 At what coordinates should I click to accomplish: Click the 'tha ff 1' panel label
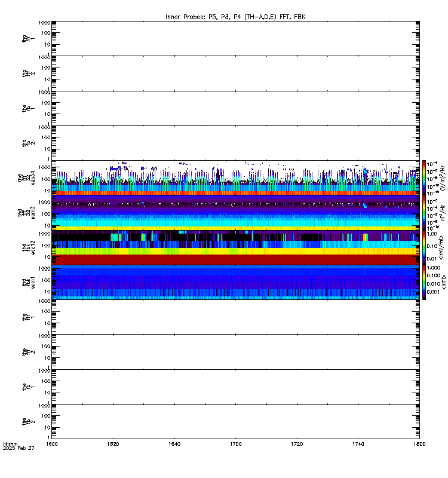tap(28, 38)
